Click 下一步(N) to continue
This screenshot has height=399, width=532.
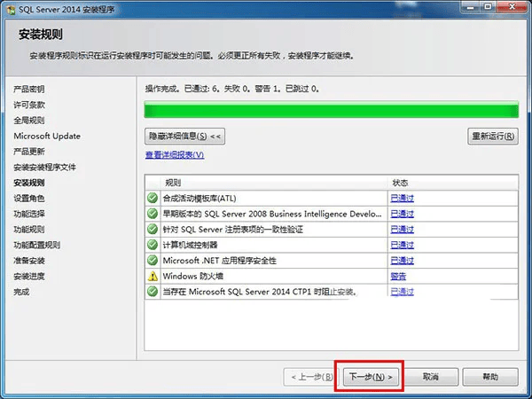pyautogui.click(x=371, y=377)
